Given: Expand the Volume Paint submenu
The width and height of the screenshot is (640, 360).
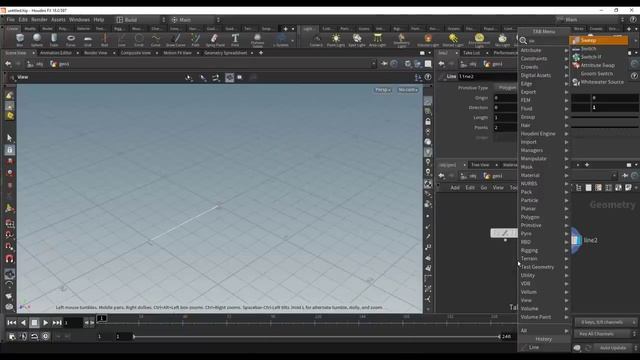Looking at the screenshot, I should coord(544,317).
